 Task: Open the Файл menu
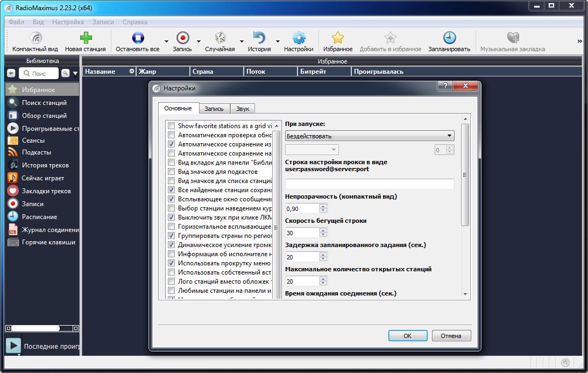coord(16,22)
